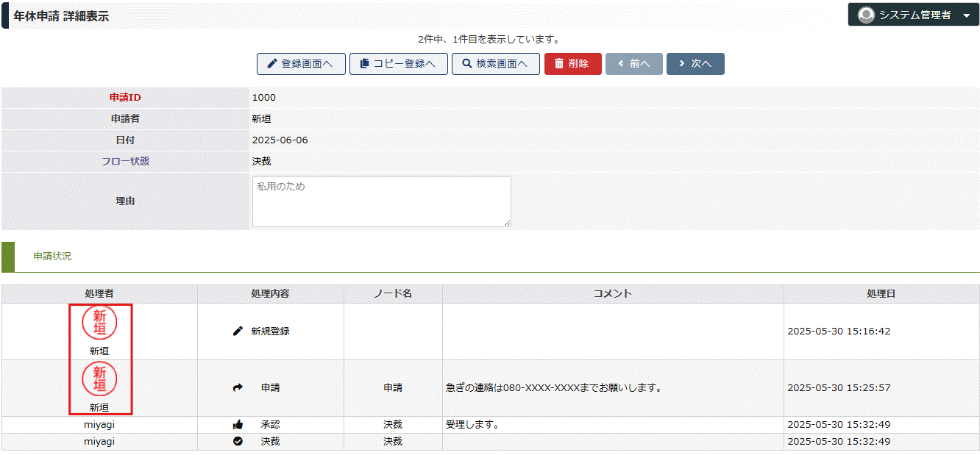Click the 処理内容 column header
This screenshot has width=980, height=455.
[x=270, y=294]
